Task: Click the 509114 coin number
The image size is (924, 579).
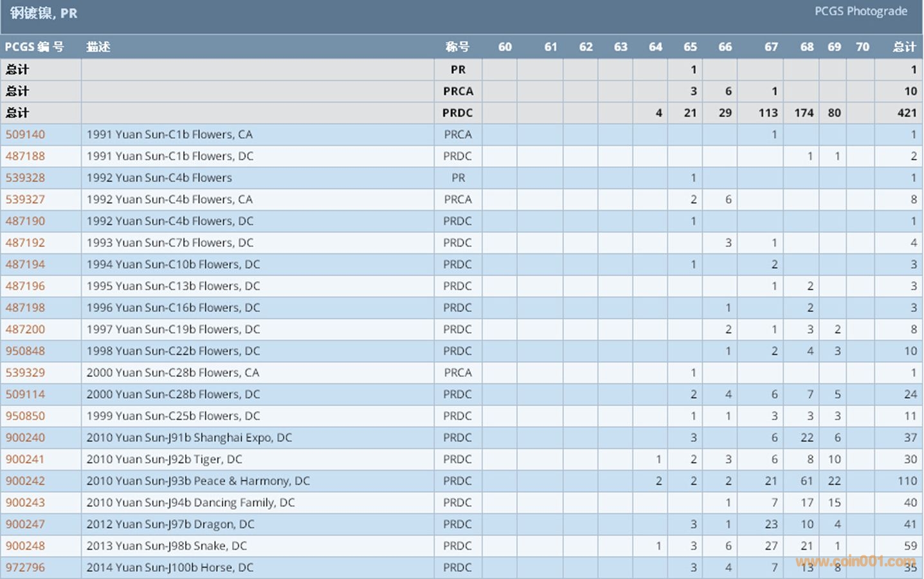Action: point(26,394)
